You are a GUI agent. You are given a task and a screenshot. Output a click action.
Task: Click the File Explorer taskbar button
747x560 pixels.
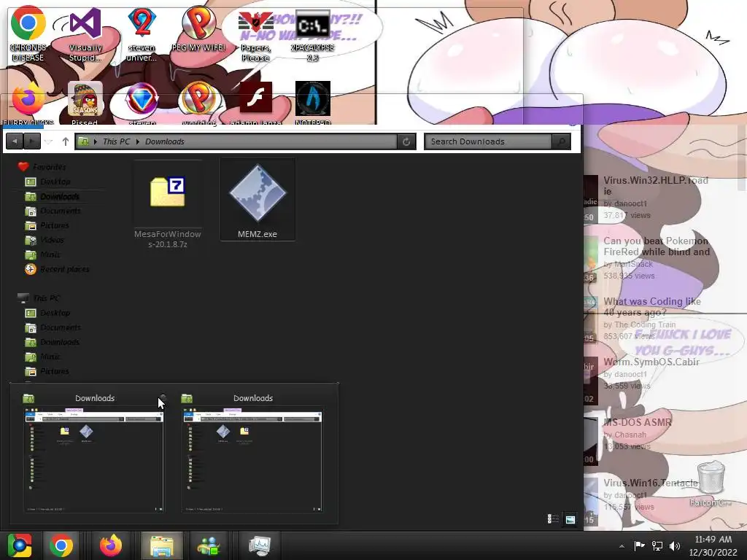pyautogui.click(x=161, y=545)
